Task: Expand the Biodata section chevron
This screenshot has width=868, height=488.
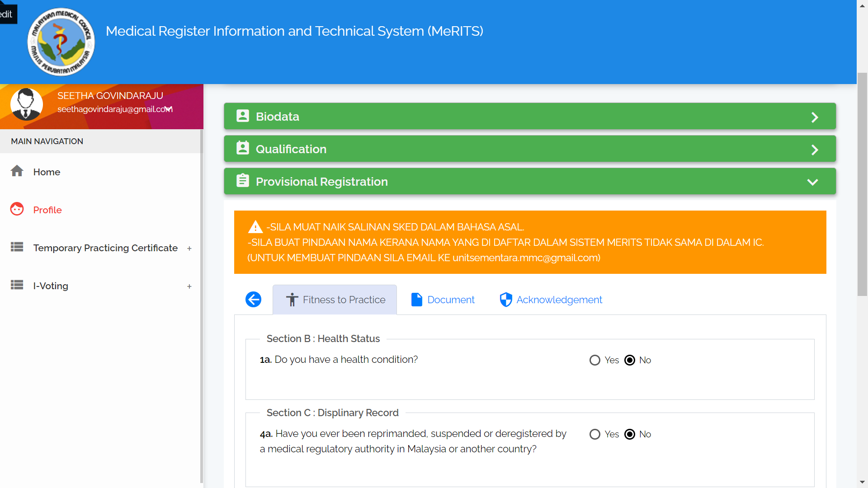Action: pos(814,117)
